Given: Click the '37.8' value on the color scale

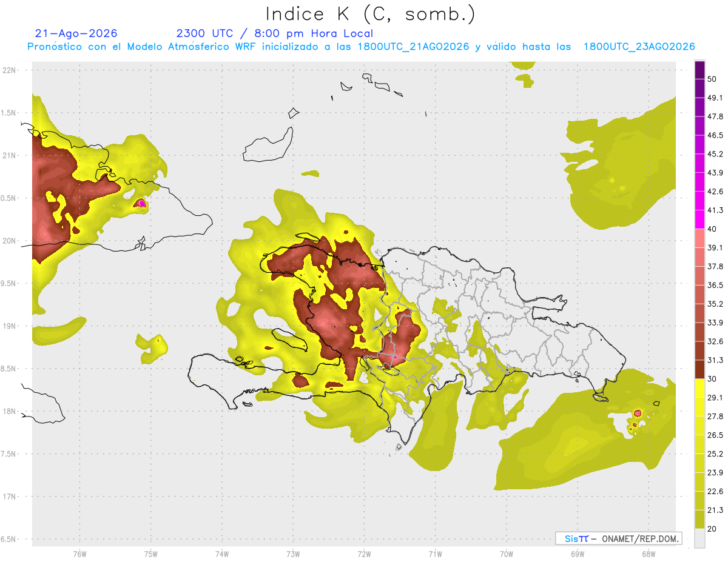Looking at the screenshot, I should pos(715,266).
